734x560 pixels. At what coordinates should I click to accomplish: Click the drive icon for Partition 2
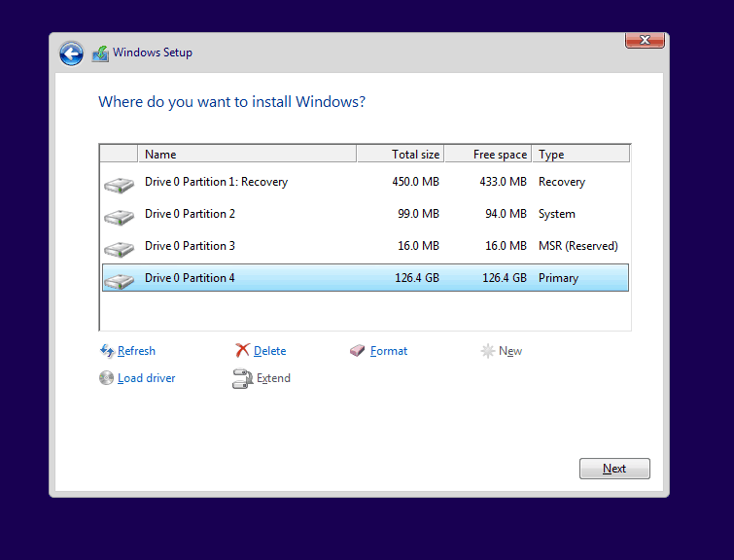119,217
